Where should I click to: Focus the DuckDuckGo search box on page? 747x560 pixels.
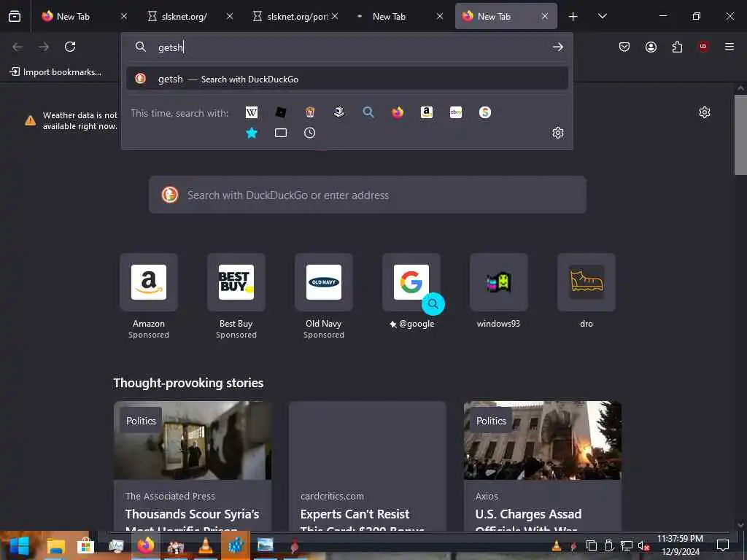(x=368, y=195)
